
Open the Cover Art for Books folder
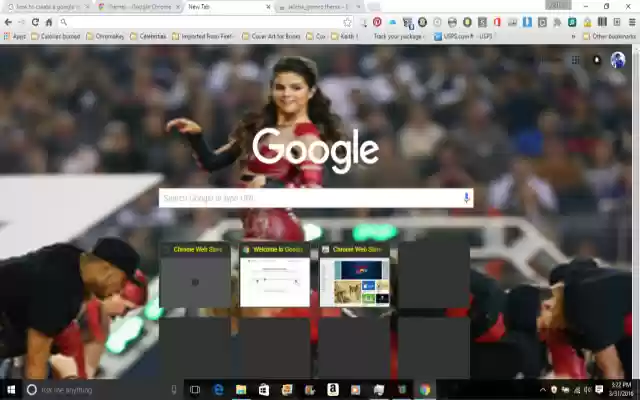[x=271, y=36]
